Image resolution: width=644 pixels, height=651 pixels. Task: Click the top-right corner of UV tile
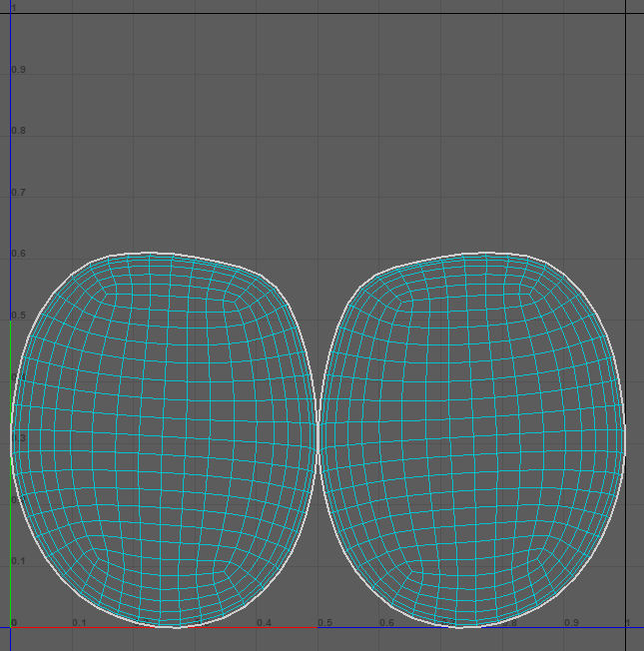tap(626, 13)
